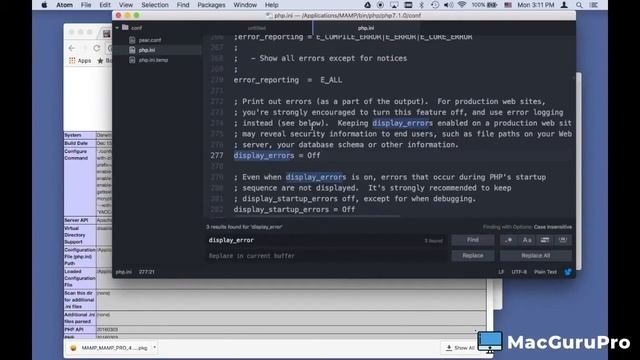The height and width of the screenshot is (360, 640).
Task: Click the browser back arrow behind Atom
Action: tap(72, 48)
